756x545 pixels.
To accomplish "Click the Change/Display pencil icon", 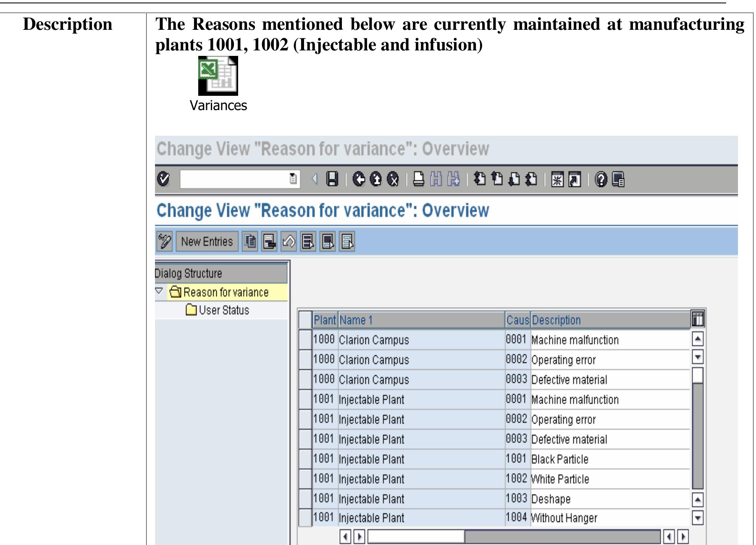I will 164,242.
